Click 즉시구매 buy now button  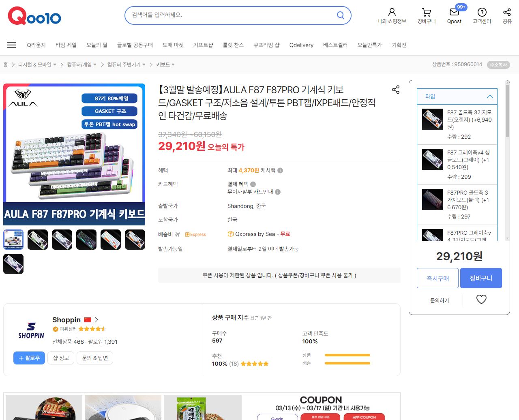point(438,278)
